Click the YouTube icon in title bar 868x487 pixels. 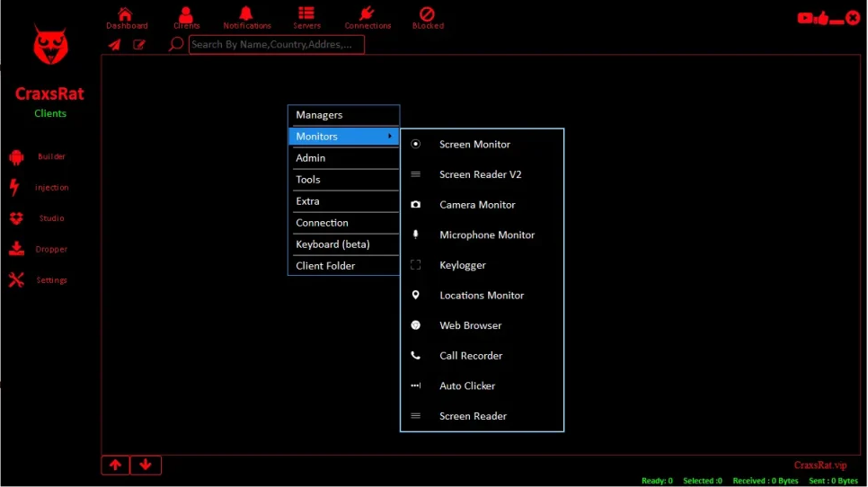click(805, 18)
